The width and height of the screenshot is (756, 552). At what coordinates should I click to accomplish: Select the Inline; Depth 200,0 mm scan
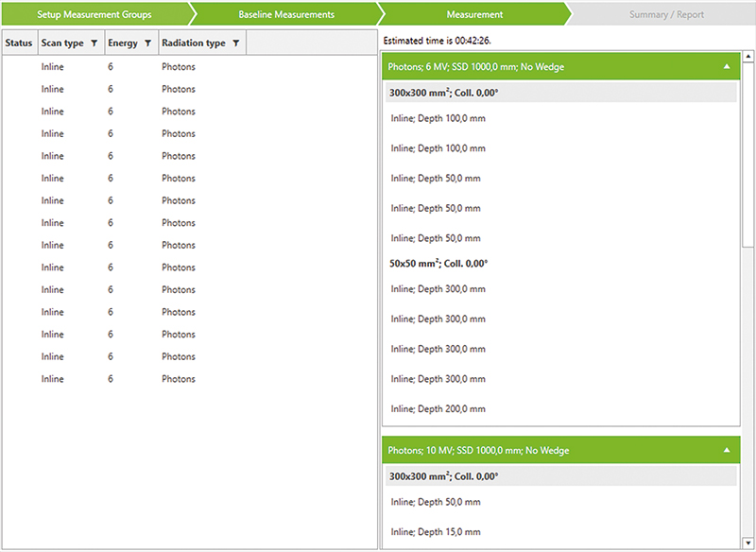(x=438, y=409)
